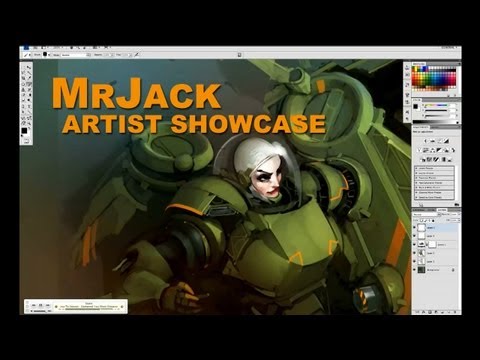Add a Selective Color adjustment layer
This screenshot has height=360, width=480.
[x=450, y=159]
